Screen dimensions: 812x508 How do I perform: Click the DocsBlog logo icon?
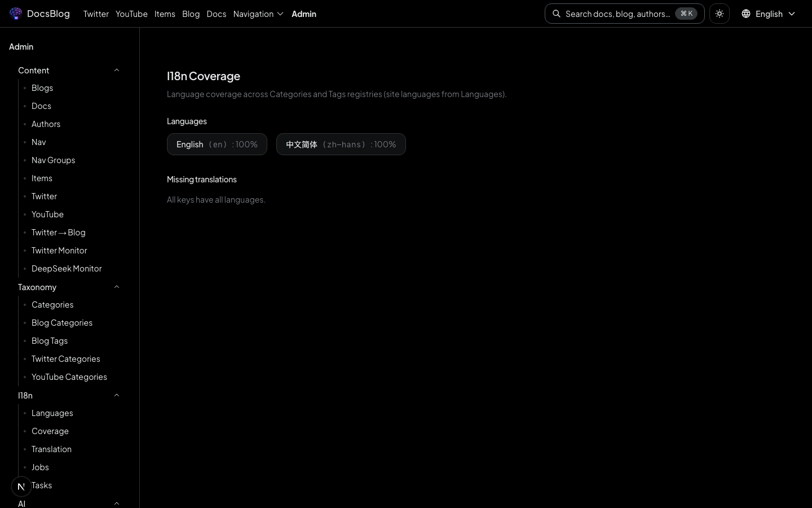click(16, 14)
